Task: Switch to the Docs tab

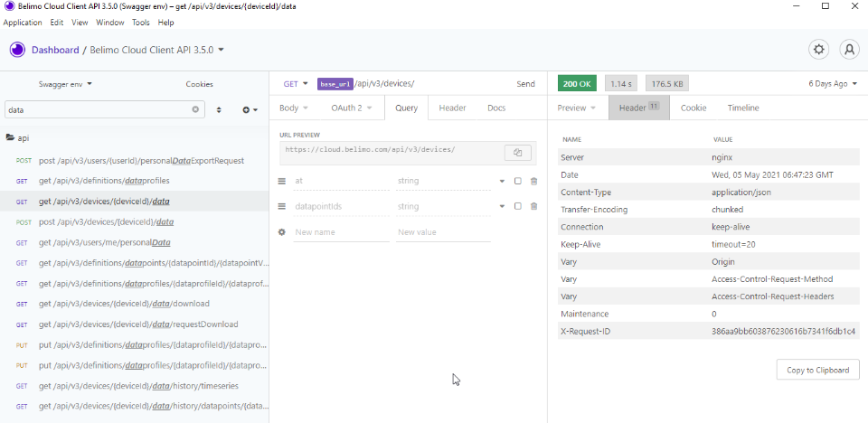Action: coord(496,108)
